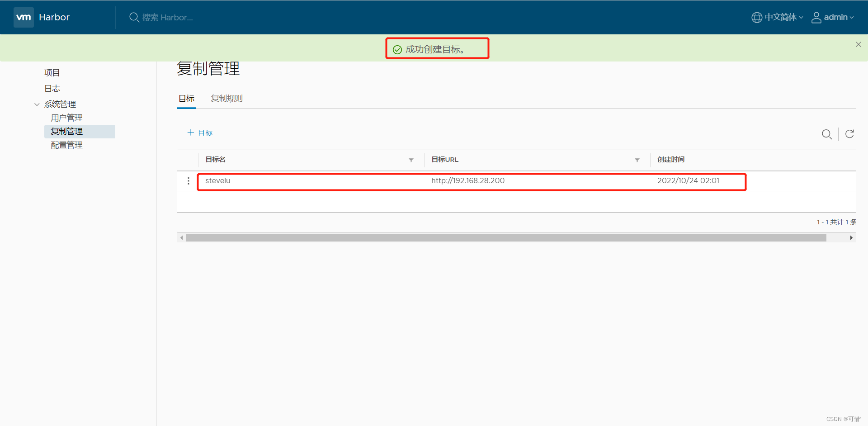868x426 pixels.
Task: Sort by 目标URL column header
Action: [445, 160]
